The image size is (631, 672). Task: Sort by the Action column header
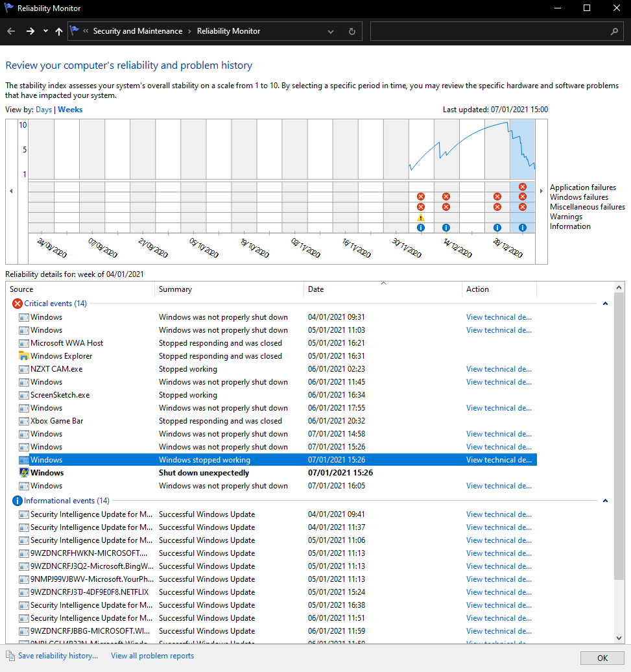pos(499,289)
